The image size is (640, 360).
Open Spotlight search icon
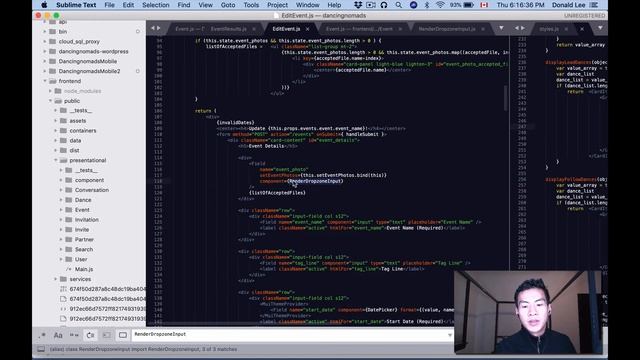[398, 5]
